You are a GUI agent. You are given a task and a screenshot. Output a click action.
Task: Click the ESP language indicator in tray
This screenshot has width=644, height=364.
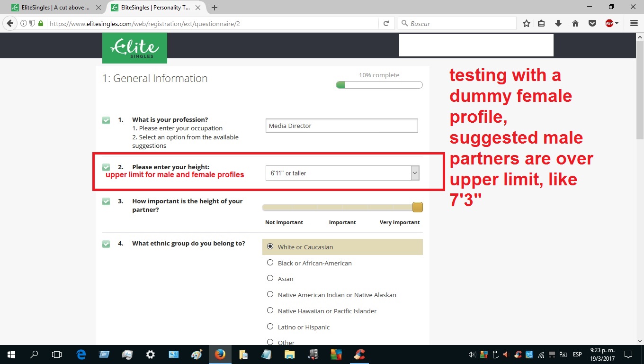pos(577,355)
